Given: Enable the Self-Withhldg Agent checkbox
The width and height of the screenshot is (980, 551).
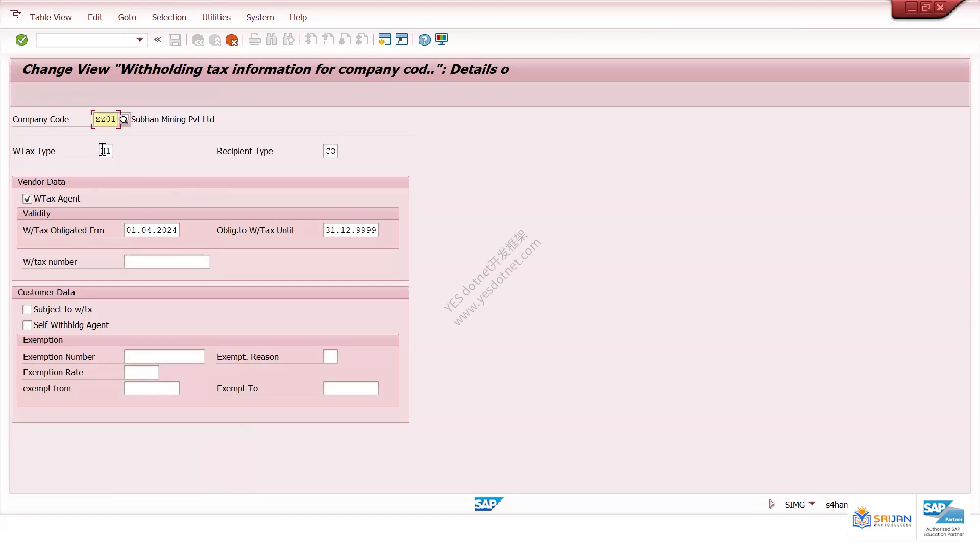Looking at the screenshot, I should click(x=28, y=325).
